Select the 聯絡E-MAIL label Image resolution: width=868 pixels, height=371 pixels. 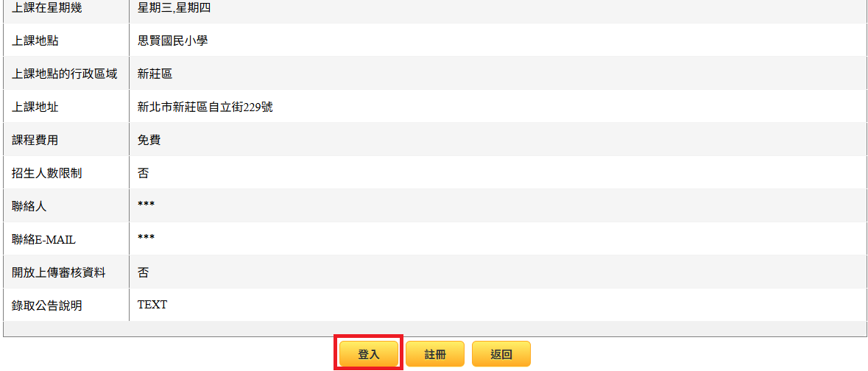[x=43, y=240]
